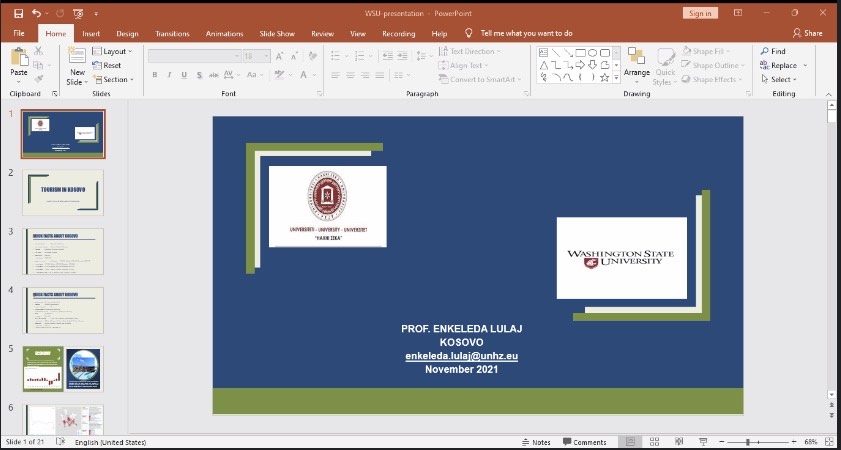Toggle Normal view in status bar

point(630,442)
